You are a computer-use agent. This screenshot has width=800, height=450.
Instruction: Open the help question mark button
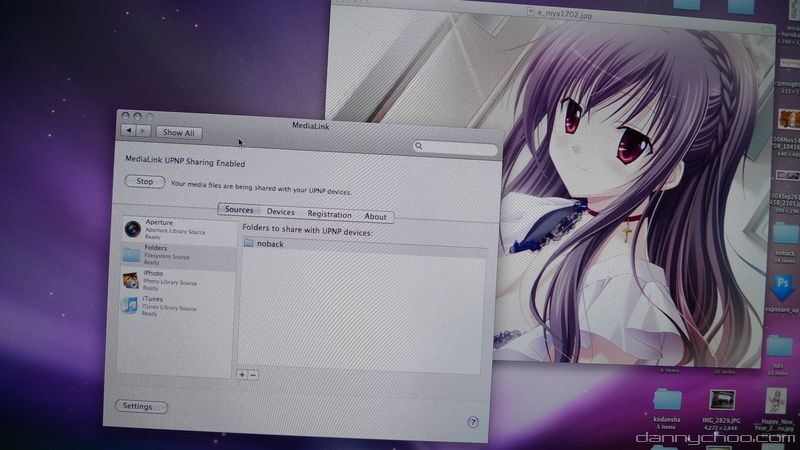click(x=473, y=422)
